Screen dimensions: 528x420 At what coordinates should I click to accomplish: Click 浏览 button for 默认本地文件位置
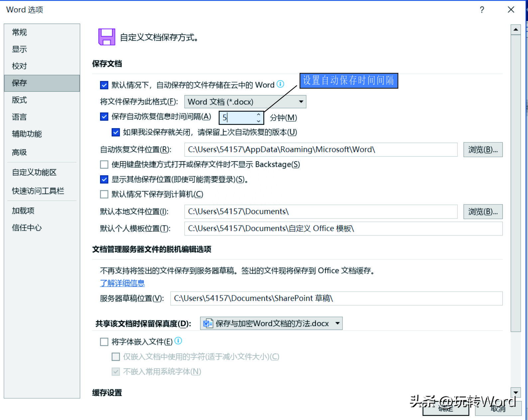click(x=483, y=211)
